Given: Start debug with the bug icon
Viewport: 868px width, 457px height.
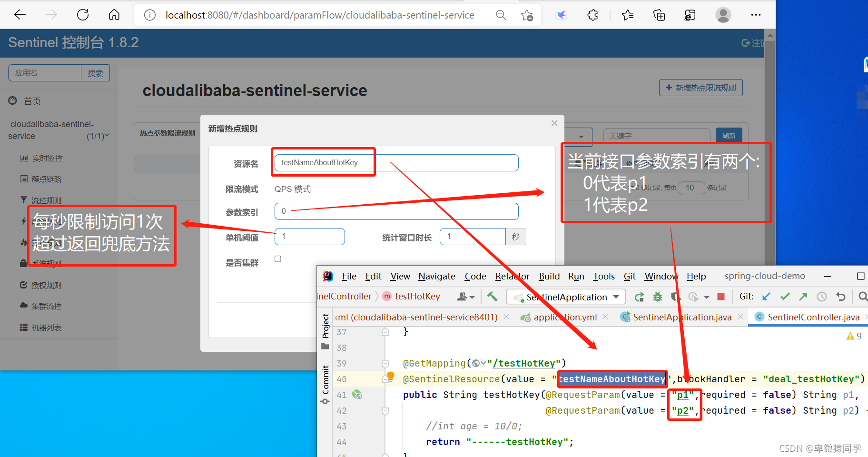Looking at the screenshot, I should (x=658, y=297).
